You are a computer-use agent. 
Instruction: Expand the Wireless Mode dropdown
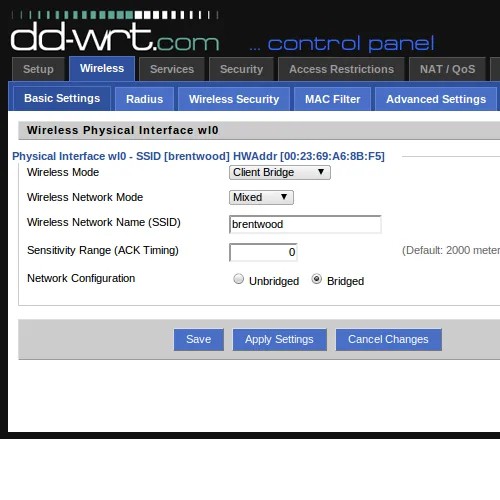280,172
